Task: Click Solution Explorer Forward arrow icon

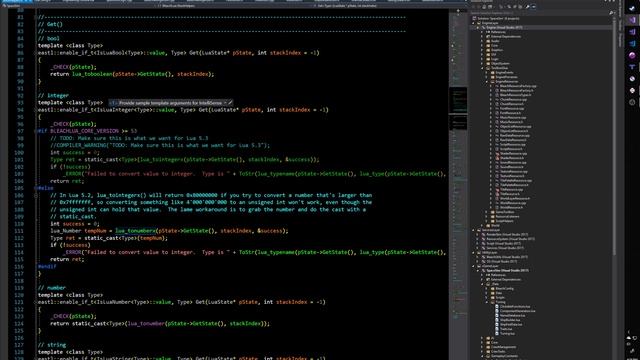Action: (479, 7)
